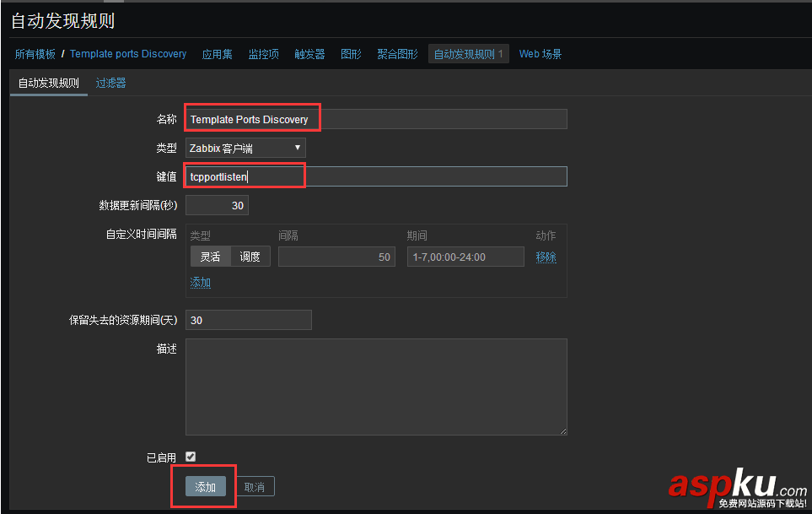Image resolution: width=812 pixels, height=514 pixels.
Task: Click the 描述 text area
Action: pyautogui.click(x=375, y=387)
